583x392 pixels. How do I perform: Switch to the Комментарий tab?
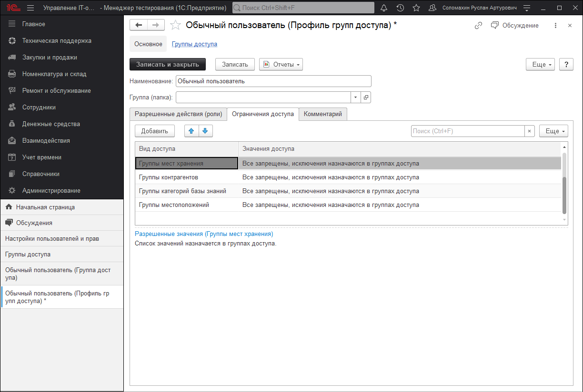(x=323, y=114)
